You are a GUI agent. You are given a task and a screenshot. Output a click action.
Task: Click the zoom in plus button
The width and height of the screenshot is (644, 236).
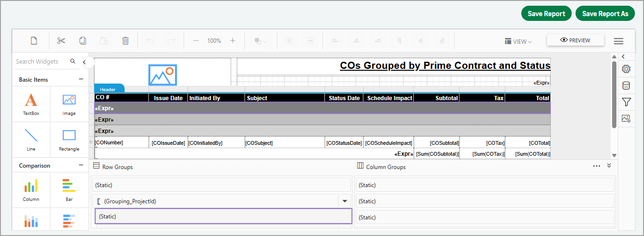pyautogui.click(x=233, y=41)
